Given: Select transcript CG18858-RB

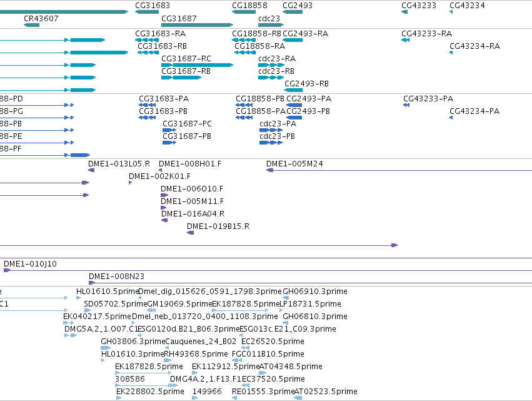Looking at the screenshot, I should tap(256, 34).
